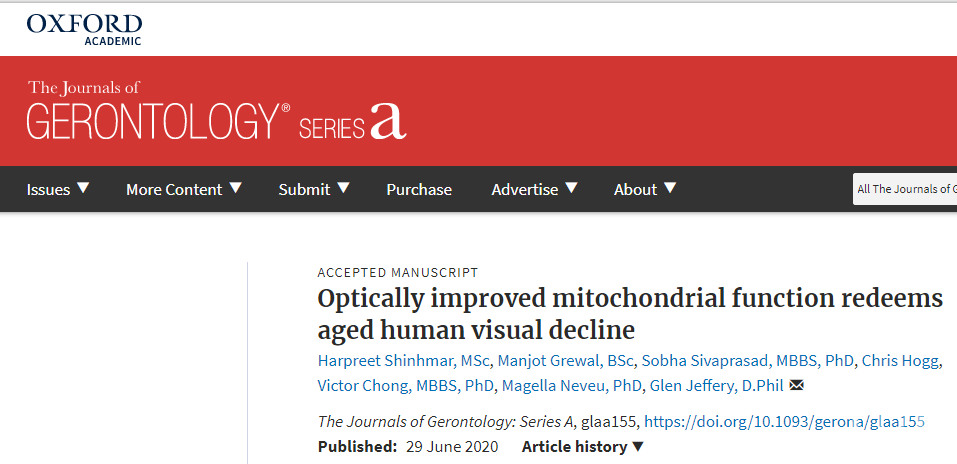The image size is (957, 464).
Task: Click the Journals of Gerontology Series A logo
Action: 217,110
